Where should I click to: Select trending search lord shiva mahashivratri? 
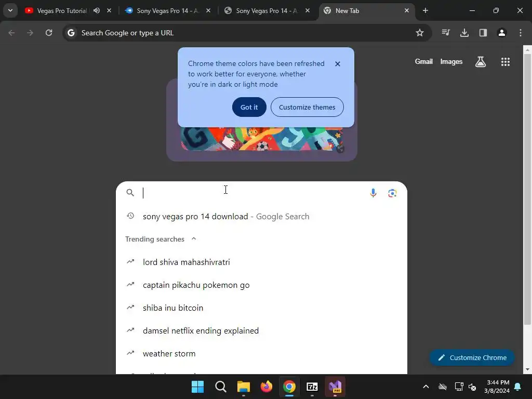point(261,262)
